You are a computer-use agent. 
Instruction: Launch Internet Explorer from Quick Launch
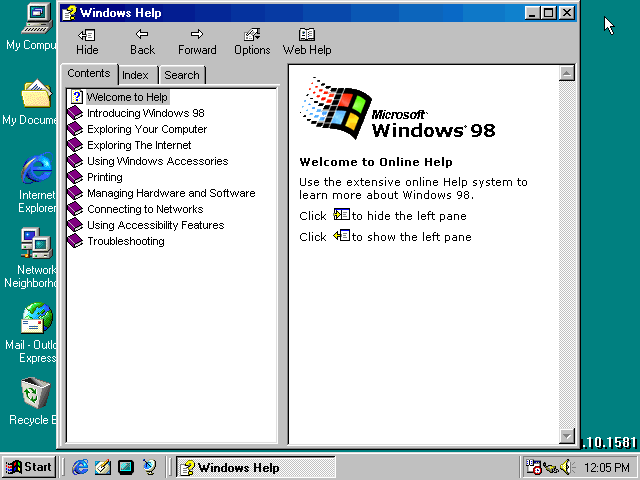pos(80,467)
